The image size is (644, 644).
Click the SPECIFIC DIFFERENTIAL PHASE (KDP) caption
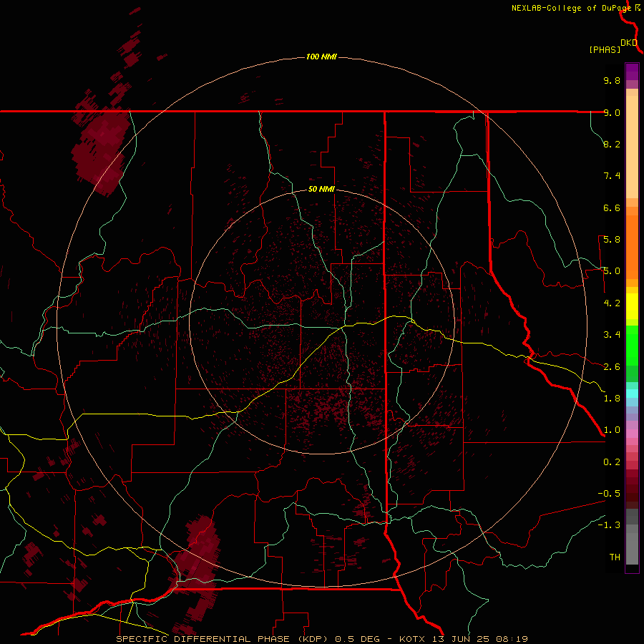(223, 639)
